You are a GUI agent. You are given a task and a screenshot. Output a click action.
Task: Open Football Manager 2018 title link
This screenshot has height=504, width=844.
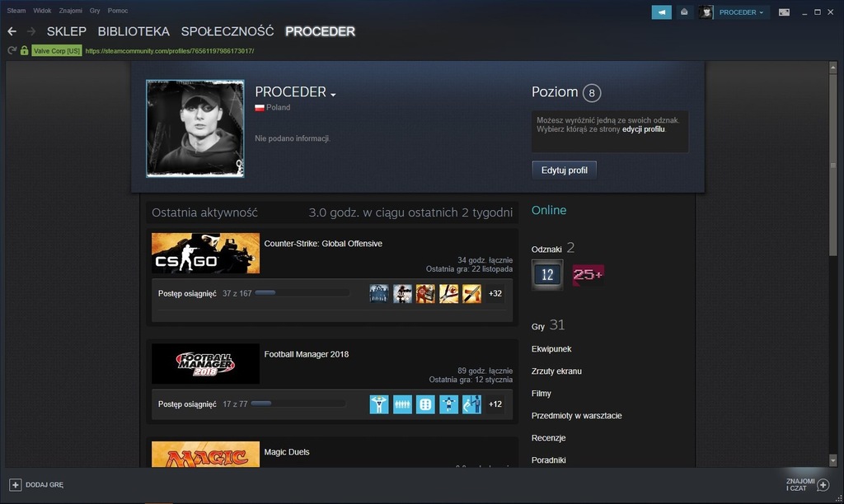[307, 354]
